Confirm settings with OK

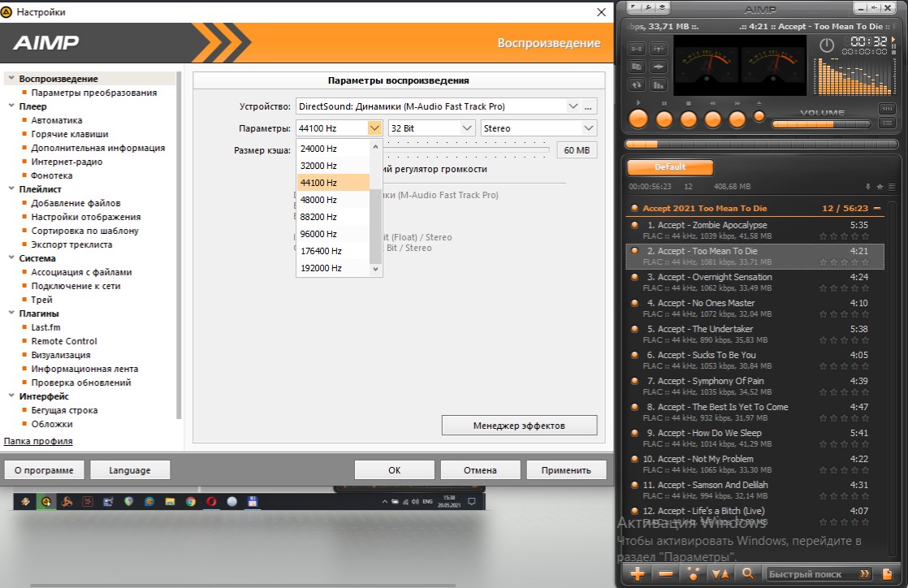click(x=395, y=469)
